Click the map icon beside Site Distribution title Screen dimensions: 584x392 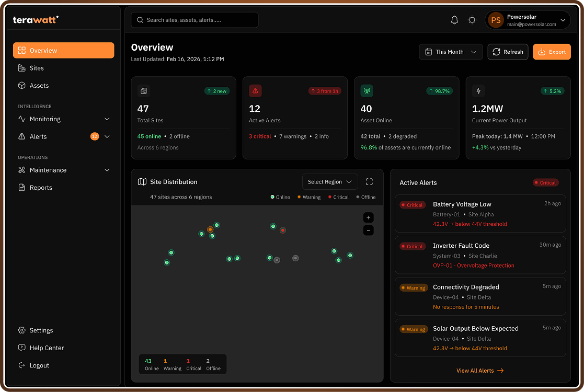click(142, 181)
